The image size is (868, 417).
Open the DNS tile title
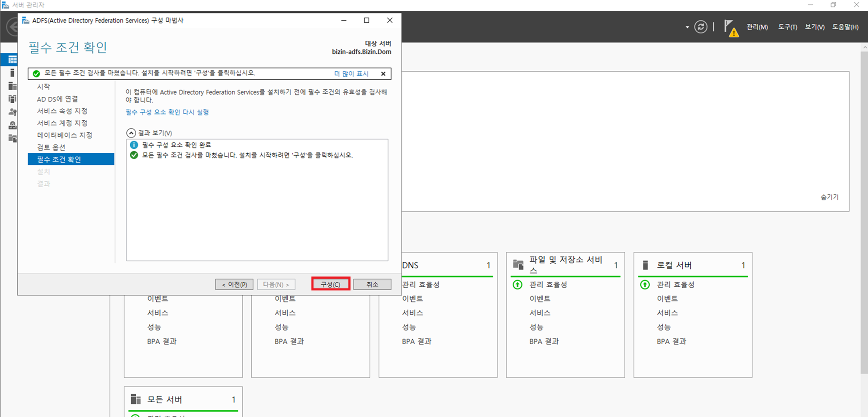410,265
